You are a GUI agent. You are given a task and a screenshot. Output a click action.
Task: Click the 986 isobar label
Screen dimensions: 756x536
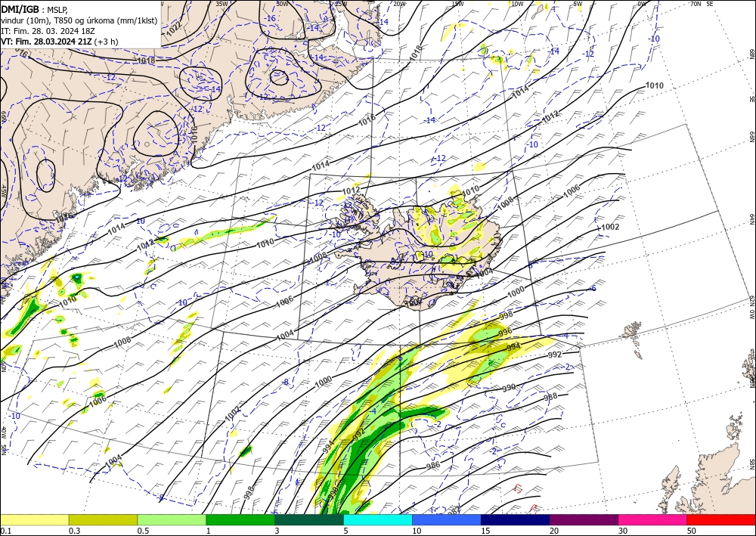click(433, 466)
